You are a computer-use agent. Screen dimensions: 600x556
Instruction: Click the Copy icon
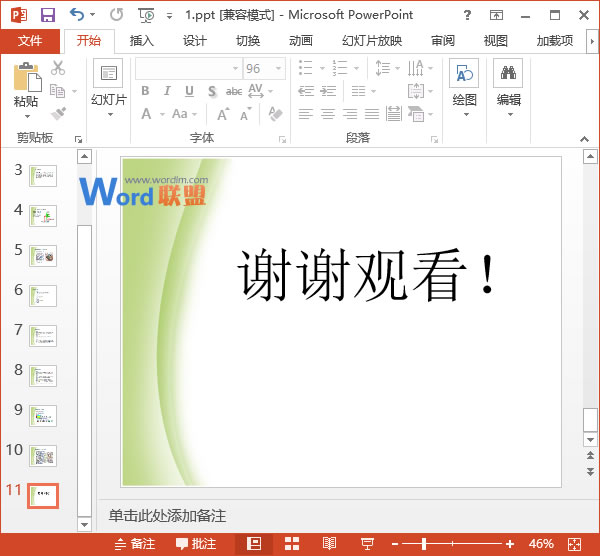[x=58, y=91]
